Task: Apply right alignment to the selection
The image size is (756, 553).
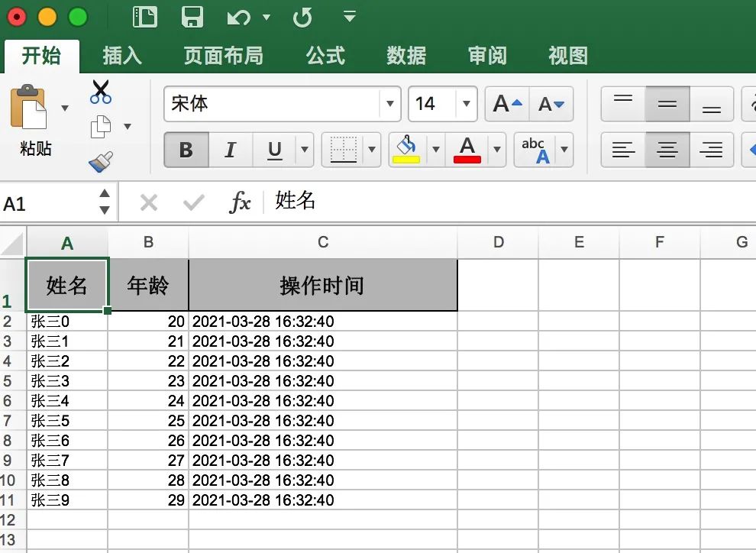Action: [x=710, y=150]
